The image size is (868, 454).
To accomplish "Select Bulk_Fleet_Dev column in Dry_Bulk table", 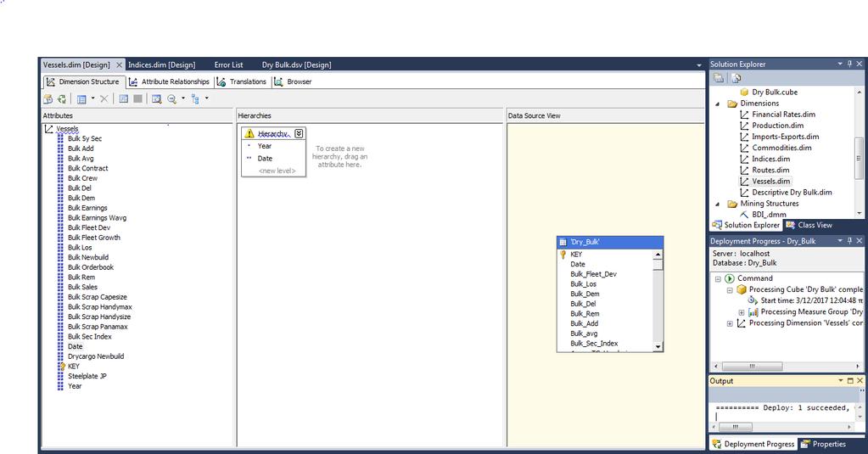I will pyautogui.click(x=593, y=274).
